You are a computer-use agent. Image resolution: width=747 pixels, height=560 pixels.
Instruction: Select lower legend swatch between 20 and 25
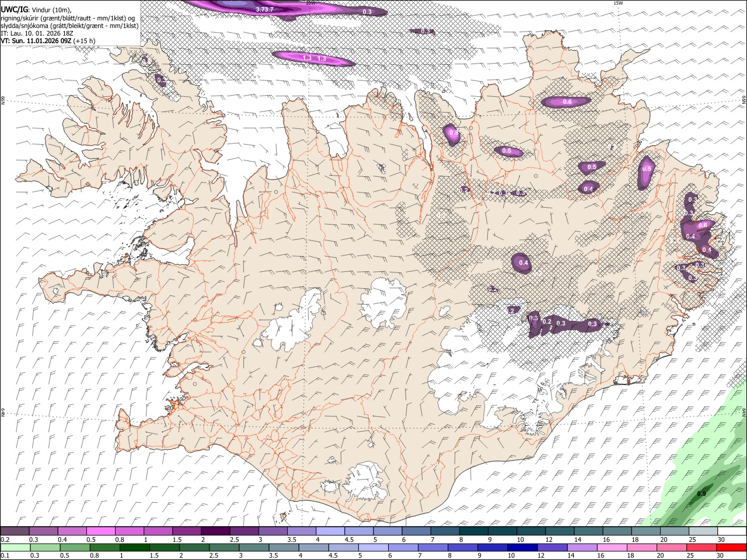[x=672, y=547]
